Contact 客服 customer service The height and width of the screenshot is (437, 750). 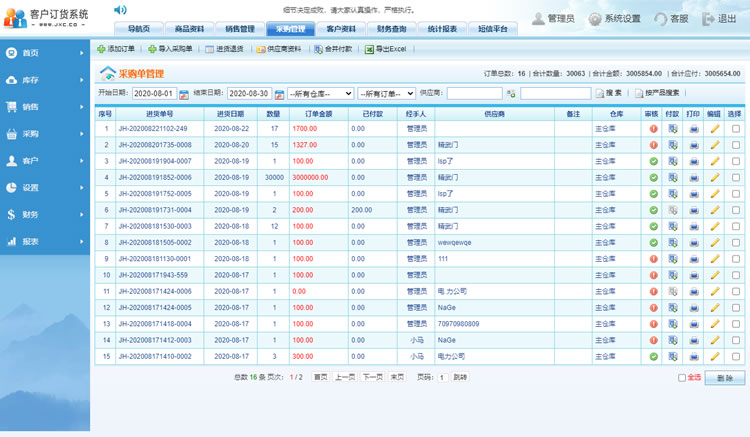pos(671,19)
